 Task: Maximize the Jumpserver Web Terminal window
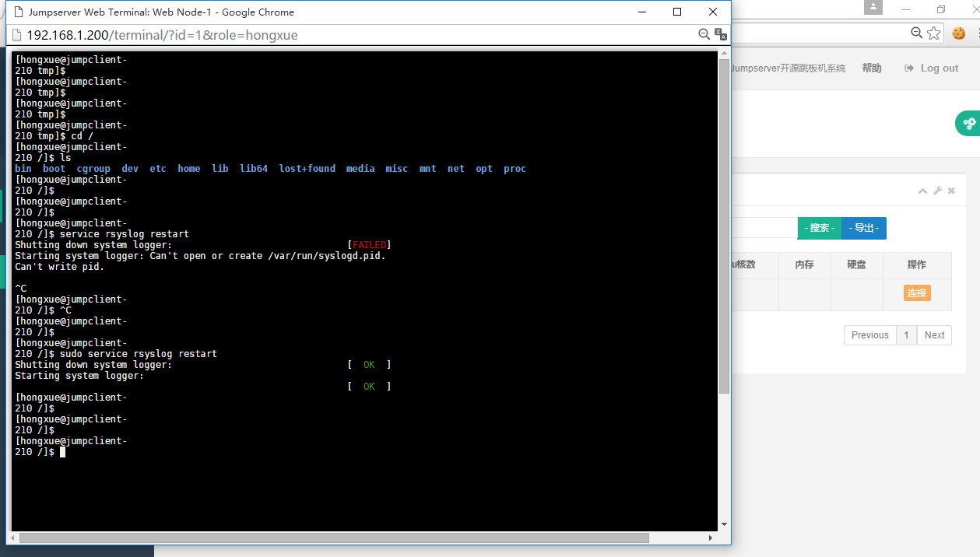(677, 12)
